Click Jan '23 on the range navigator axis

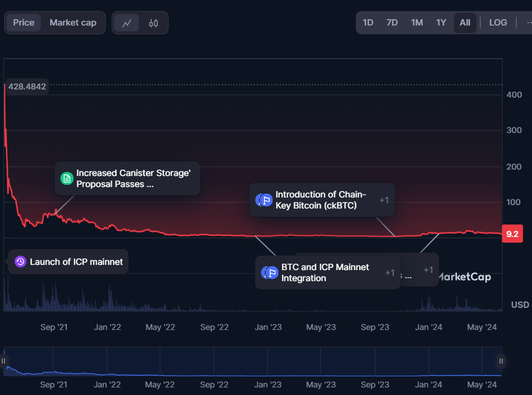pyautogui.click(x=268, y=385)
